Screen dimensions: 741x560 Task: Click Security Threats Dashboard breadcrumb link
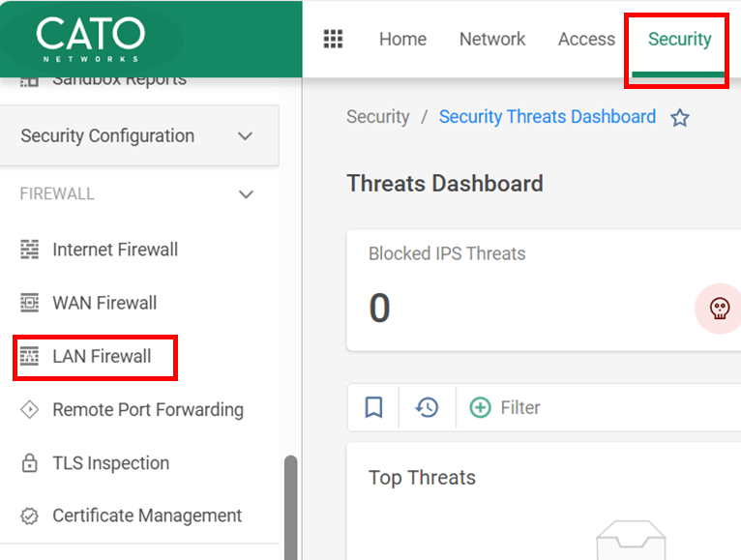point(548,117)
